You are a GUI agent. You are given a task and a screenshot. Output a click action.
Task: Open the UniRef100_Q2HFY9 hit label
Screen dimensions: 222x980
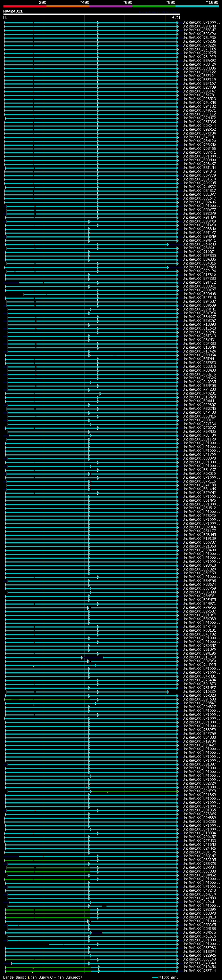pyautogui.click(x=199, y=791)
